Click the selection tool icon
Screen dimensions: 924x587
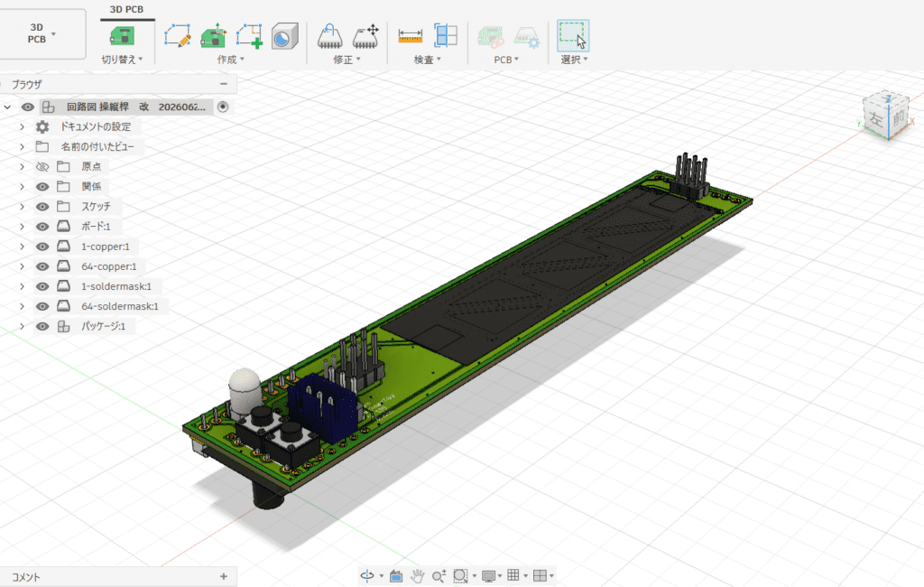572,36
